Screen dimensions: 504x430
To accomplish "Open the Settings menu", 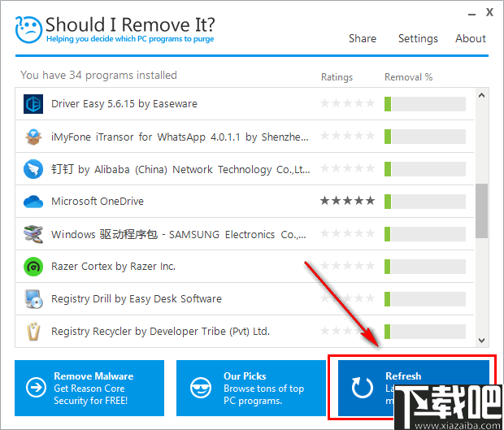I will tap(418, 38).
